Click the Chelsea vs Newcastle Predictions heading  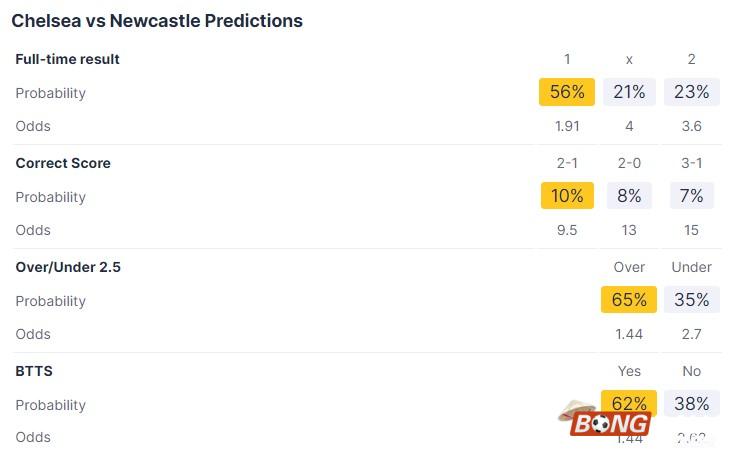(157, 20)
